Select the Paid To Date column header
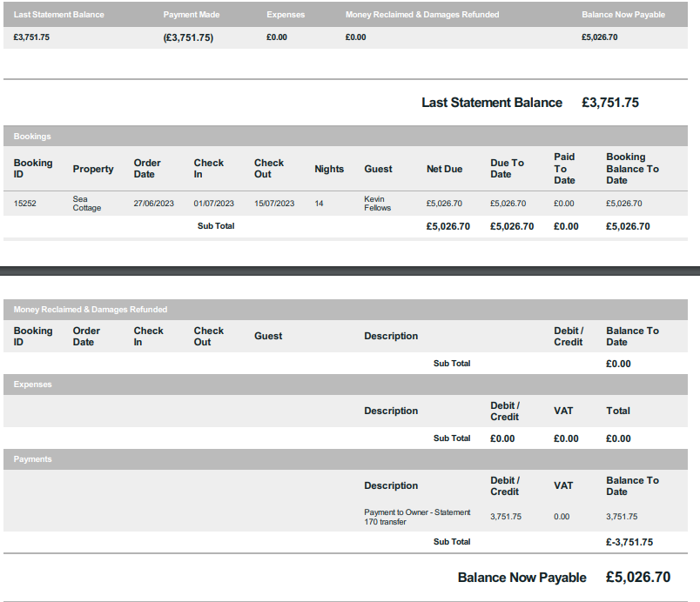Viewport: 700px width, 602px height. 564,169
